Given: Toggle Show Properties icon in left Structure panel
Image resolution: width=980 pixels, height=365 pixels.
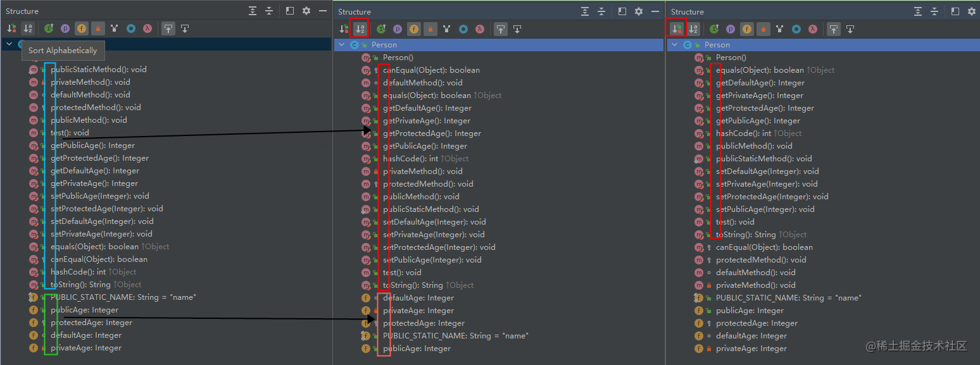Looking at the screenshot, I should pos(65,28).
